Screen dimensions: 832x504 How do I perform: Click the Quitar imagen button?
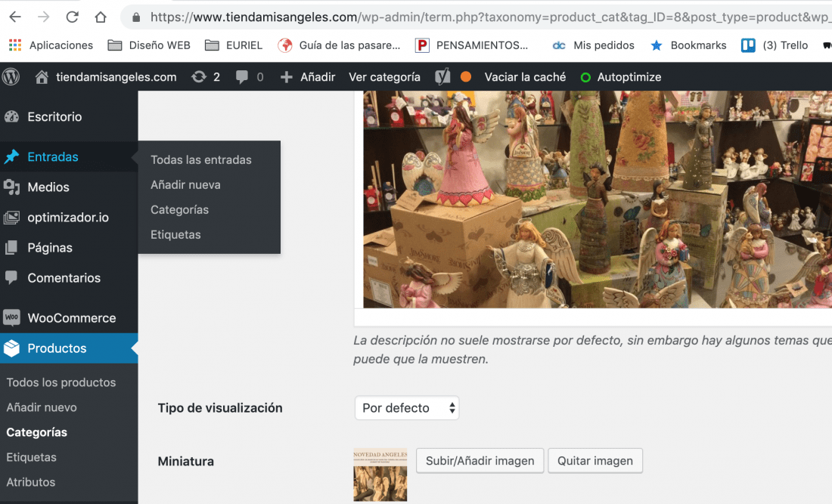[595, 460]
